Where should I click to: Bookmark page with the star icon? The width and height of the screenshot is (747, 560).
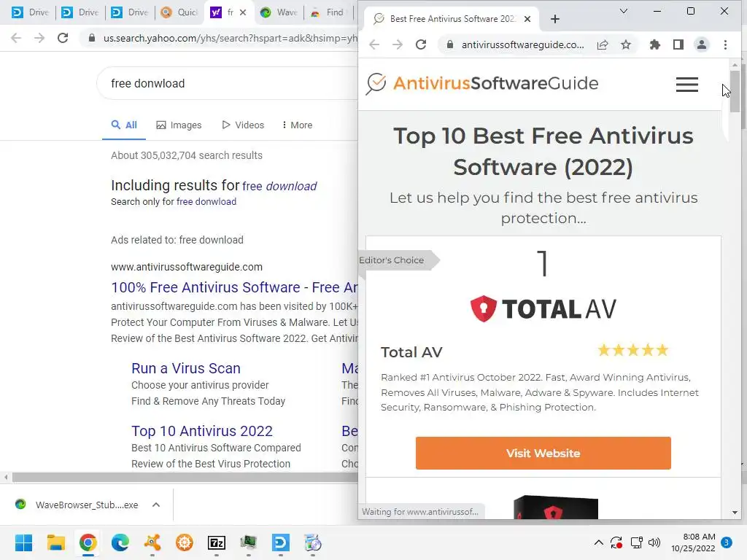(625, 44)
